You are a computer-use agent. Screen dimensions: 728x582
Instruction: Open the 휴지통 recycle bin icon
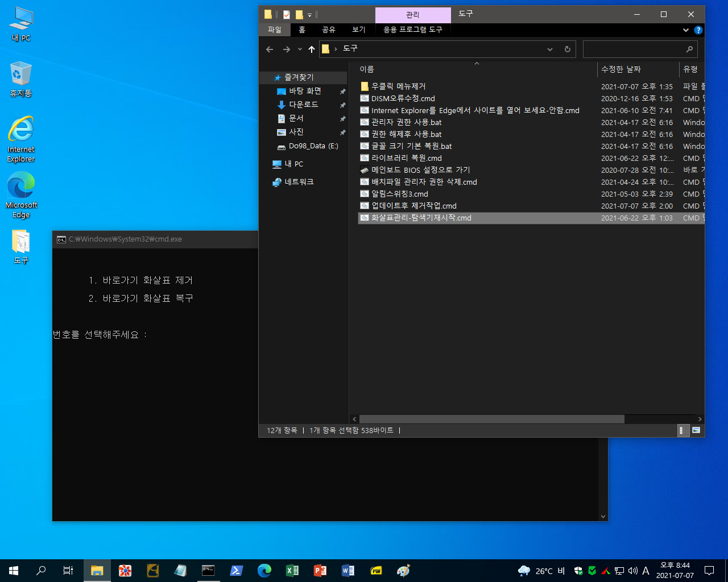click(21, 80)
